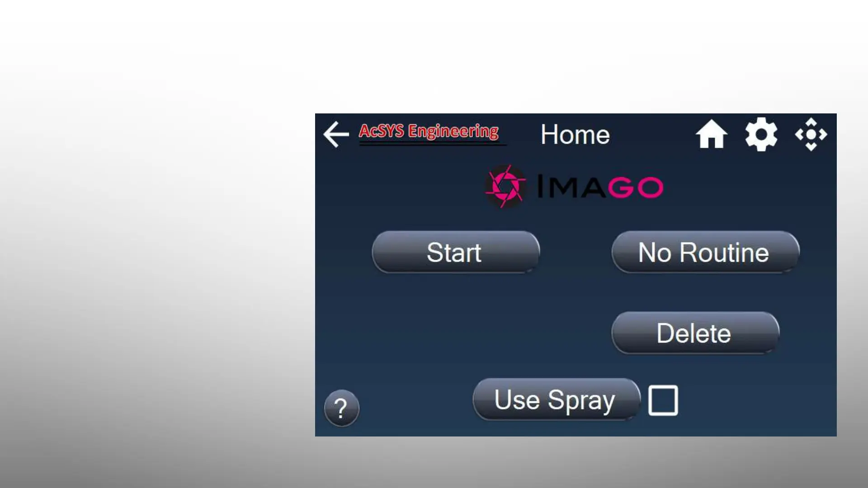
Task: Start the routine with Start button
Action: (x=456, y=252)
